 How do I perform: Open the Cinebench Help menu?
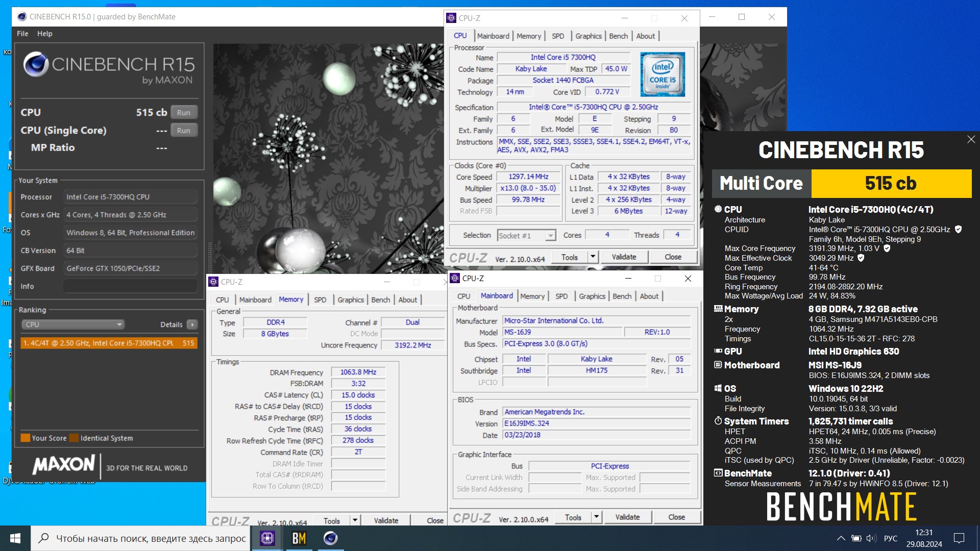[44, 34]
